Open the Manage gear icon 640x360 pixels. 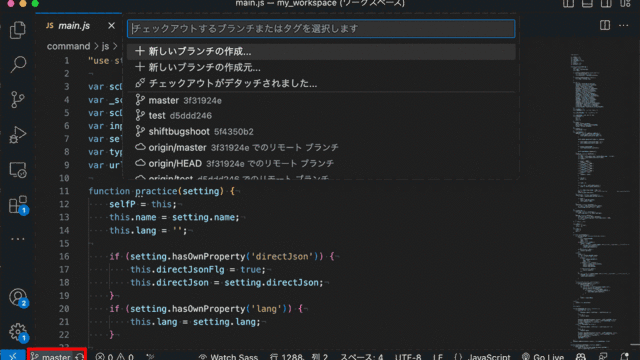18,333
